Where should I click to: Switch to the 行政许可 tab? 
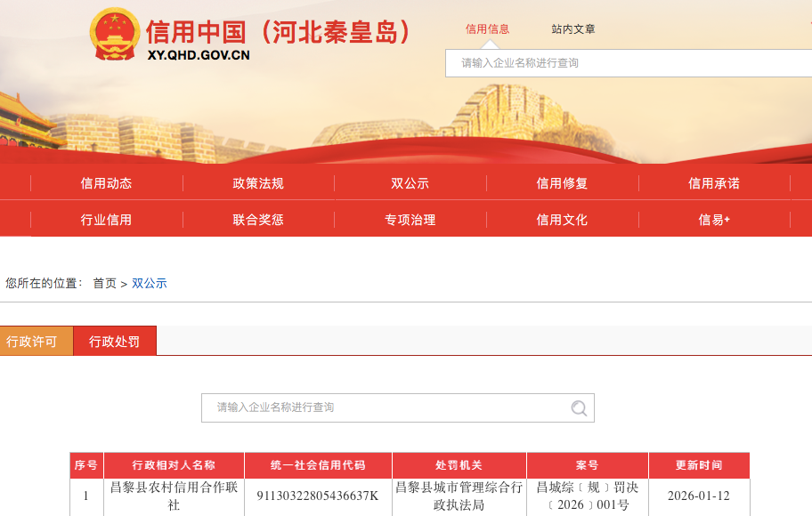[x=31, y=342]
